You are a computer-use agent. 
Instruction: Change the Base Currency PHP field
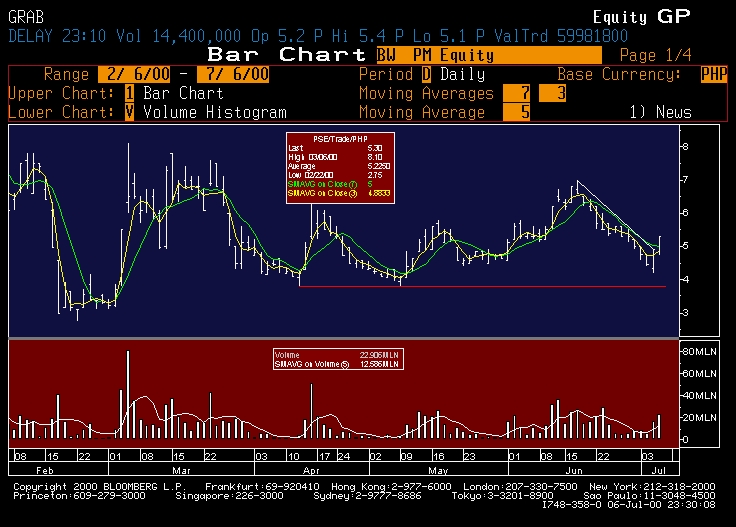click(x=714, y=75)
